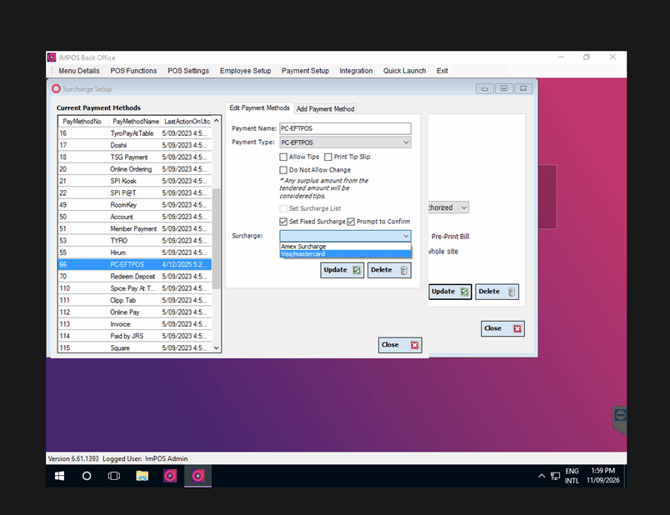Screen dimensions: 670x515
Task: Open the POS Settings menu
Action: [x=188, y=71]
